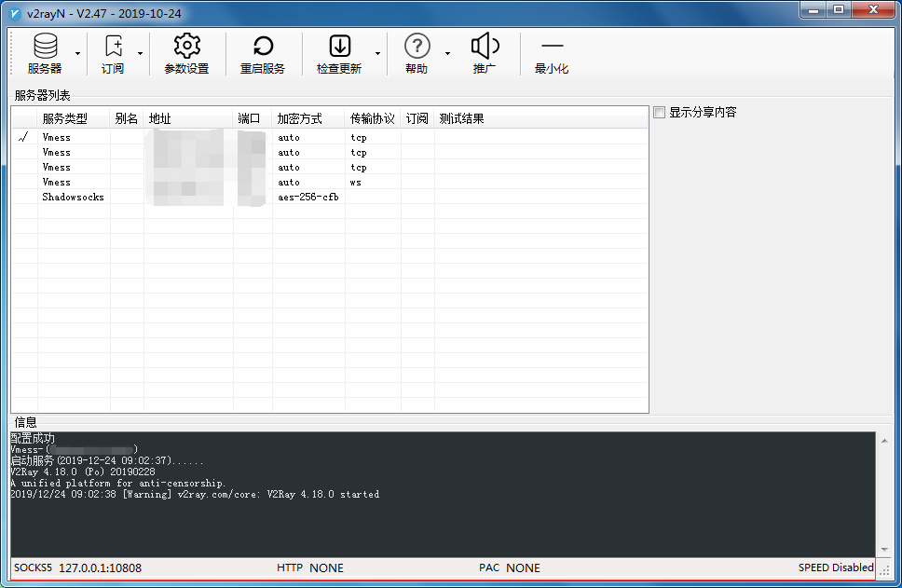This screenshot has width=902, height=588.
Task: Select the Shadowsocks server row
Action: (x=330, y=197)
